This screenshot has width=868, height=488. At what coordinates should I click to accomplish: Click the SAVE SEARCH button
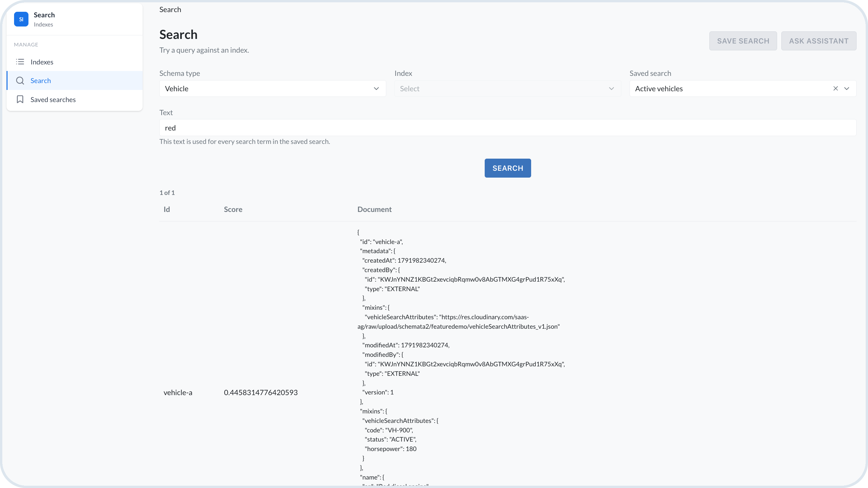pyautogui.click(x=743, y=41)
